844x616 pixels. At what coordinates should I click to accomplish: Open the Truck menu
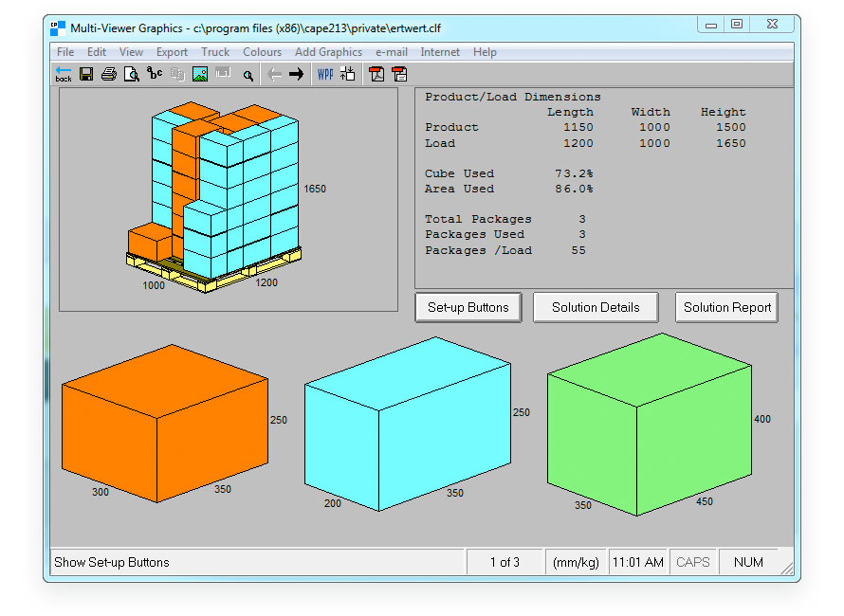(x=215, y=52)
